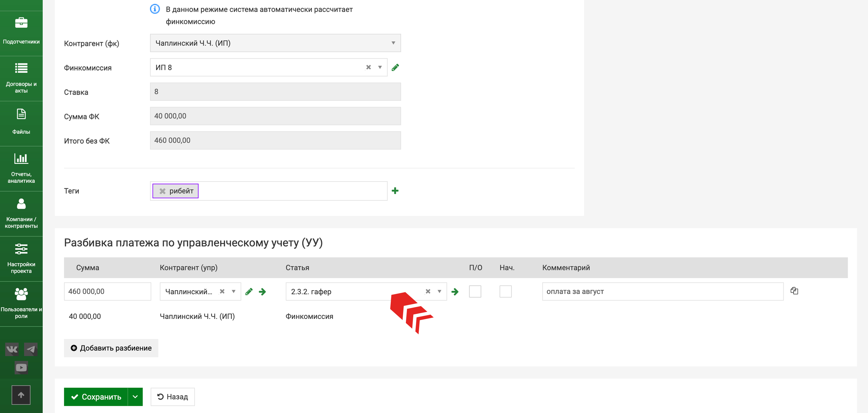Expand the Контрагент (фк) dropdown
This screenshot has width=868, height=413.
click(x=393, y=43)
